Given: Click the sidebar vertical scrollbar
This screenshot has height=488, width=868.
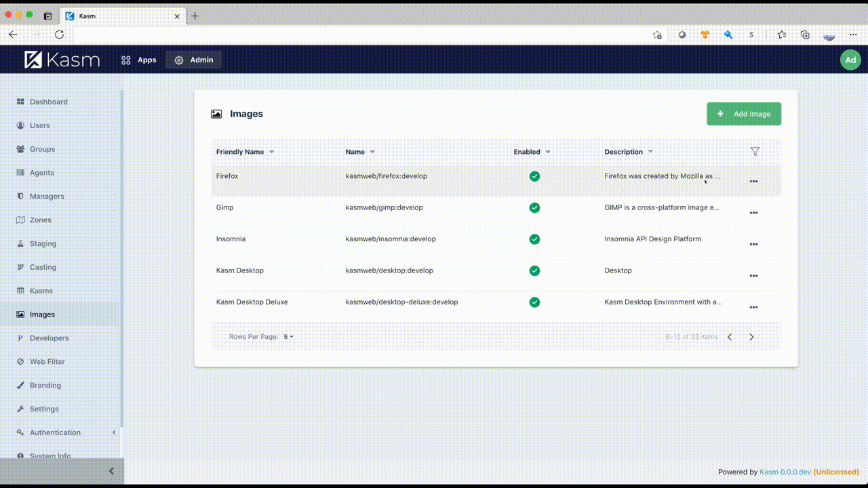Looking at the screenshot, I should 122,258.
